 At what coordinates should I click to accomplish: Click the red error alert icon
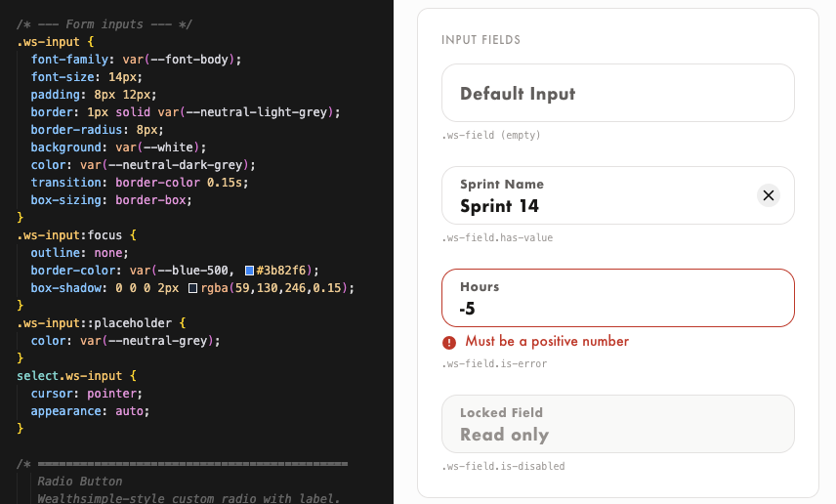pyautogui.click(x=449, y=343)
